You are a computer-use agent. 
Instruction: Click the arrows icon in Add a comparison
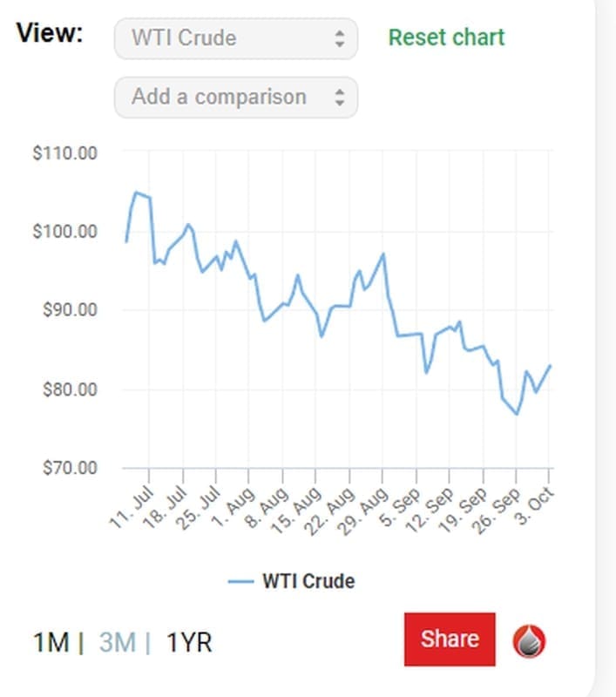click(340, 97)
